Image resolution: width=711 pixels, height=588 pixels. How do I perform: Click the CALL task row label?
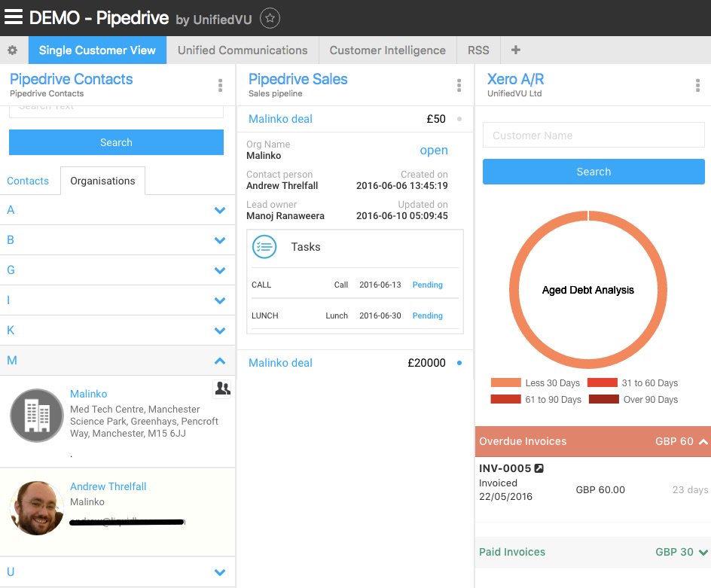coord(261,285)
